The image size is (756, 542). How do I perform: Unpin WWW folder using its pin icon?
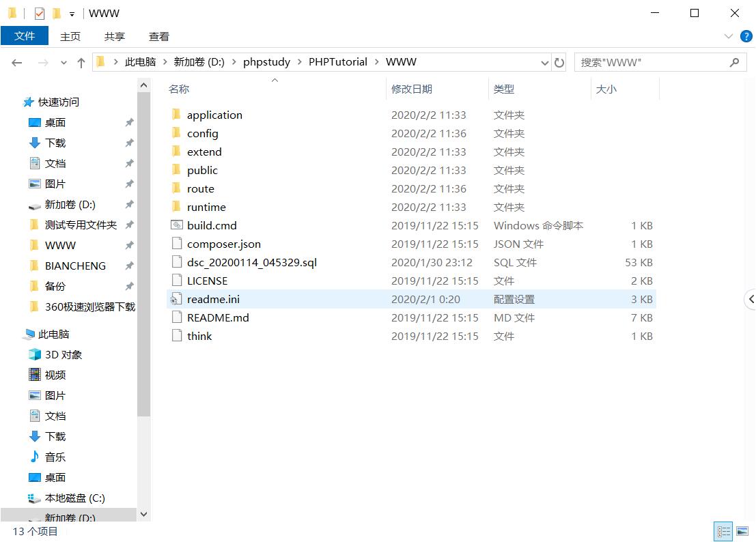pyautogui.click(x=129, y=245)
